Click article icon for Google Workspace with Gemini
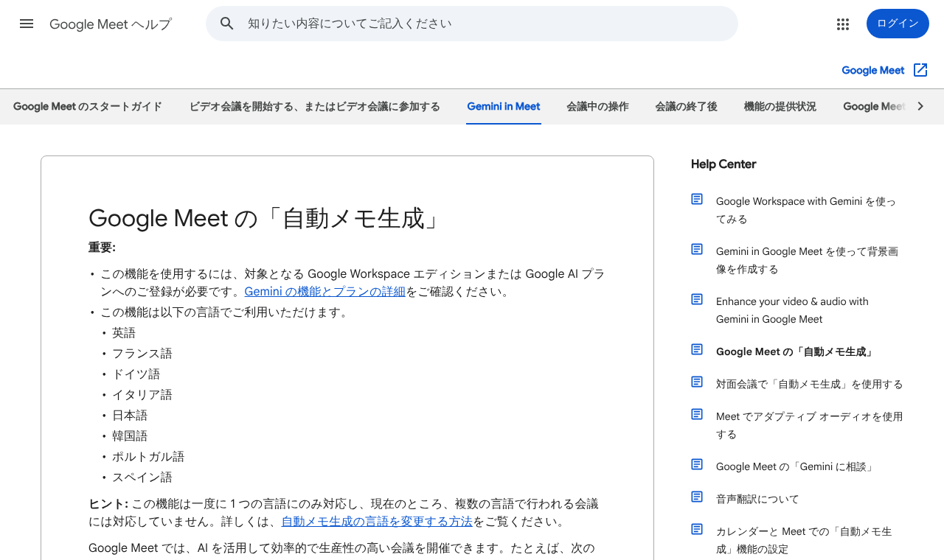 697,199
